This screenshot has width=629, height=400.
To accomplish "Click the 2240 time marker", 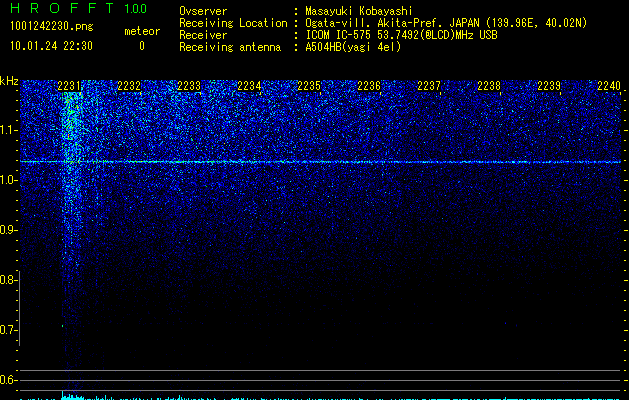I will click(609, 86).
